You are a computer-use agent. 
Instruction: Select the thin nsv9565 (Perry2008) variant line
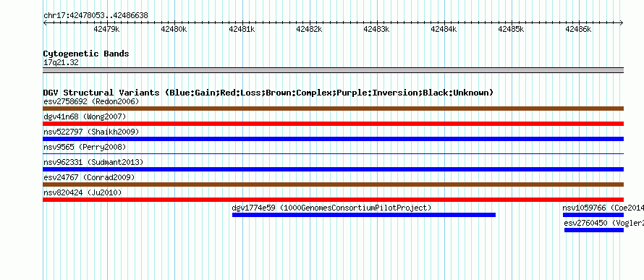click(333, 154)
